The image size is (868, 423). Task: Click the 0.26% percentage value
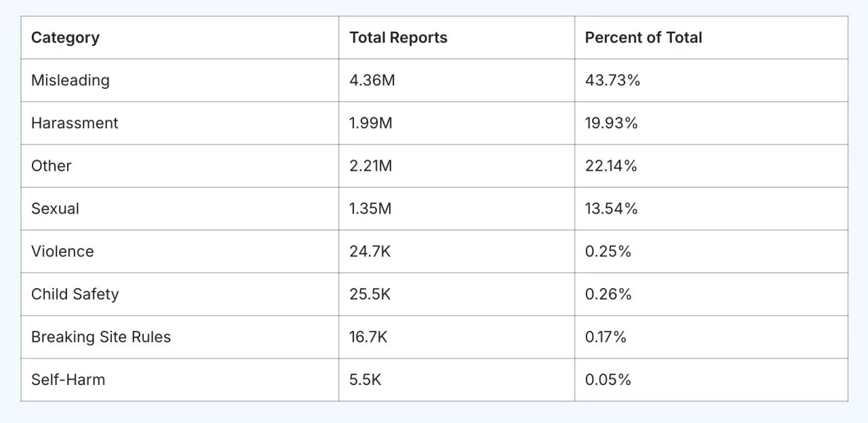tap(608, 294)
